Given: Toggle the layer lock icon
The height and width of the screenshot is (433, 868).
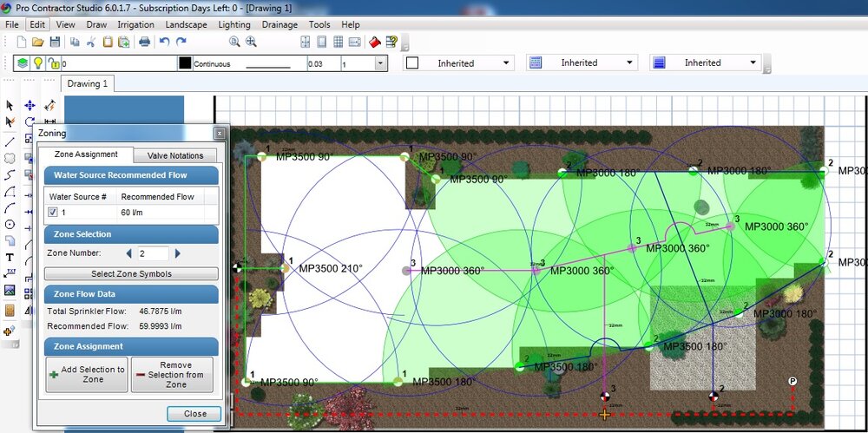Looking at the screenshot, I should coord(53,63).
